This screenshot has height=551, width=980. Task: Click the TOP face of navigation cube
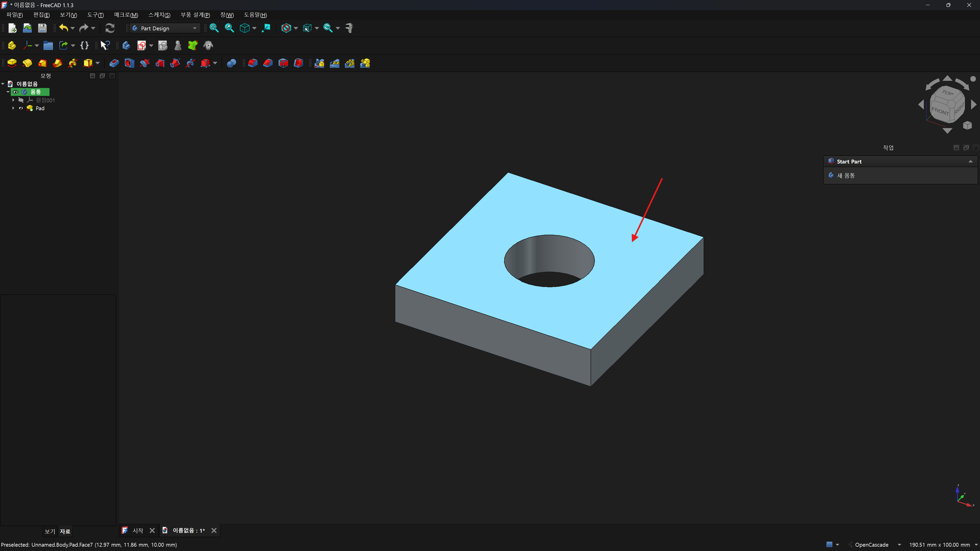(947, 93)
